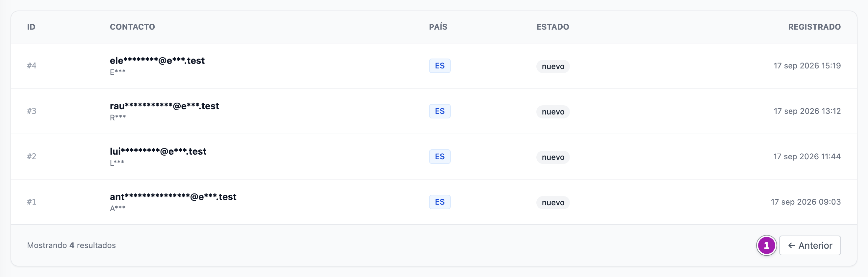Click the nuevo status pill in row #1

[553, 203]
